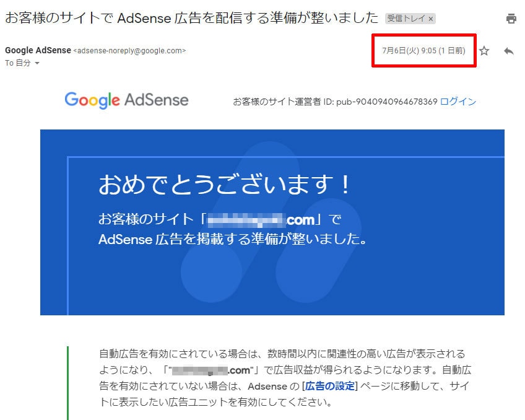The height and width of the screenshot is (420, 525).
Task: Open the 広告の設定 link
Action: 330,386
